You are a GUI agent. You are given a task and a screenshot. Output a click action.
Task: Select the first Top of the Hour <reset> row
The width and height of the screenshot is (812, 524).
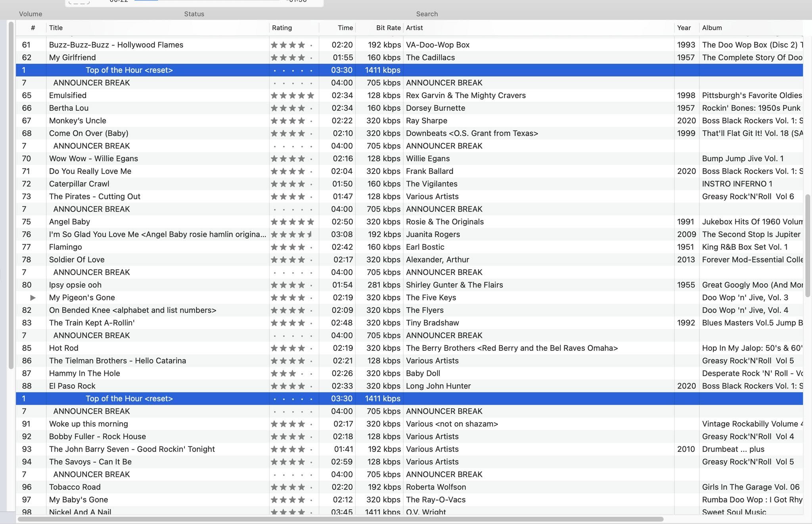pyautogui.click(x=409, y=70)
